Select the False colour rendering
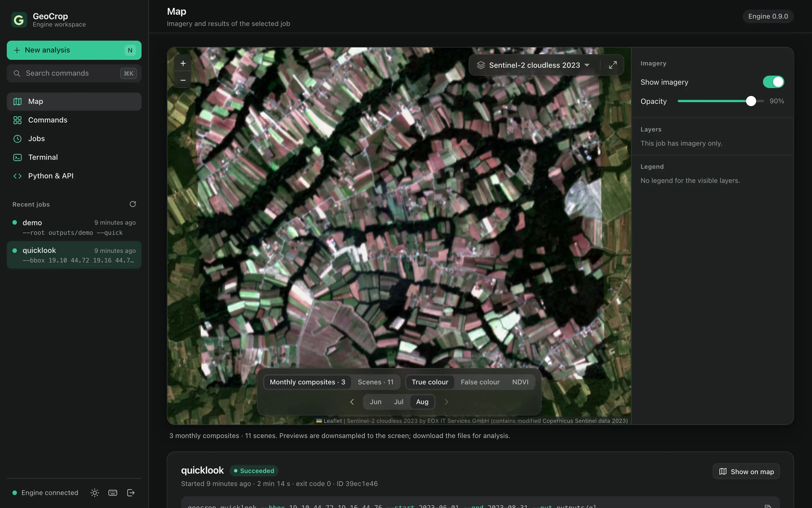This screenshot has width=812, height=508. pyautogui.click(x=480, y=382)
